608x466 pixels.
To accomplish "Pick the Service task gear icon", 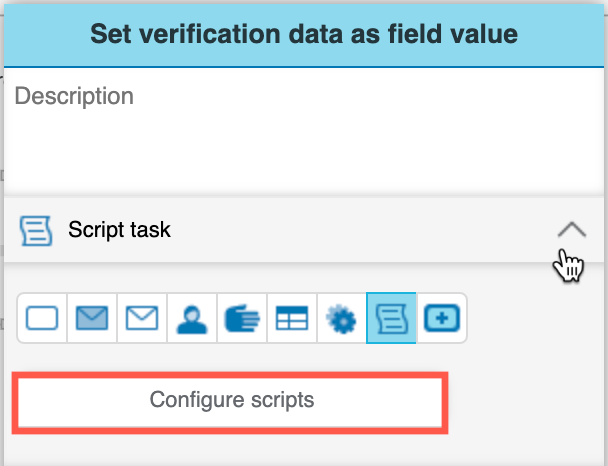I will [342, 319].
